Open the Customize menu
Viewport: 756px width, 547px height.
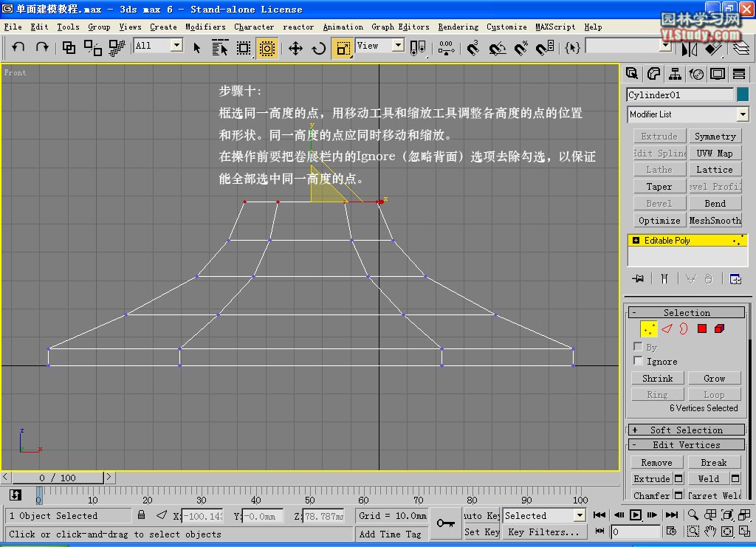click(x=506, y=27)
